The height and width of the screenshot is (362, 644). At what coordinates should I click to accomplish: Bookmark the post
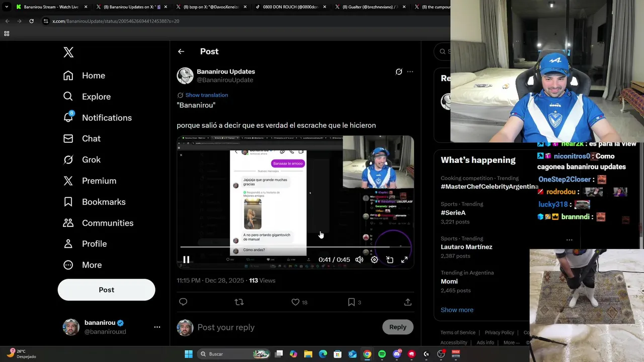tap(351, 302)
